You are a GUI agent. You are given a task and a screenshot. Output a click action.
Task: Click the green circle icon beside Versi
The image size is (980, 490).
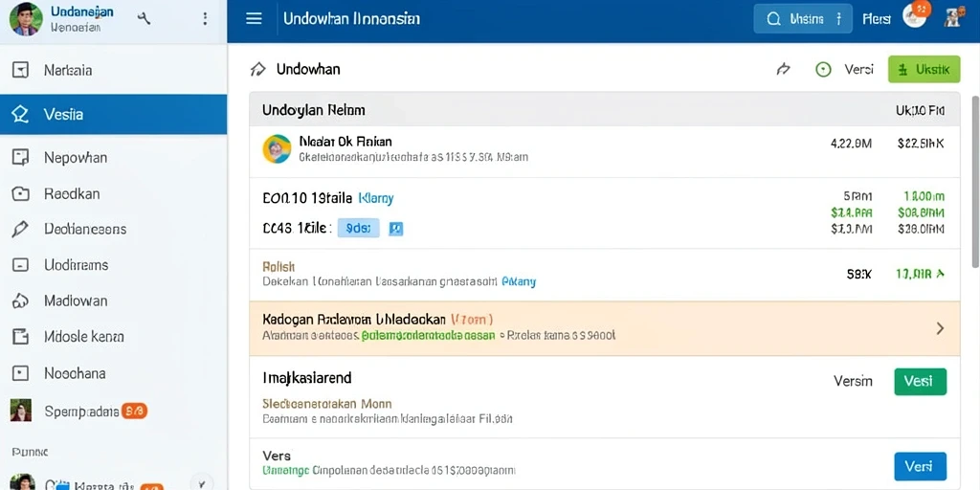(824, 70)
